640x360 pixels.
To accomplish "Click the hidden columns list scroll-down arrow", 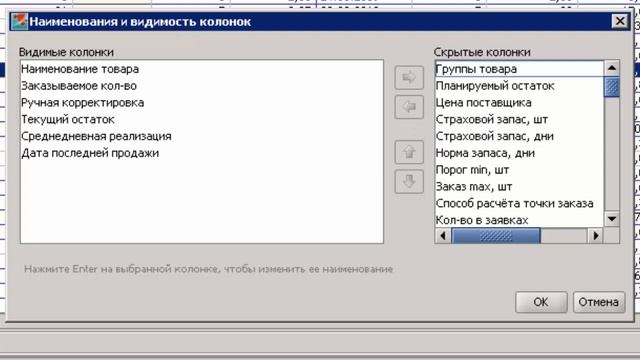I will [x=612, y=219].
